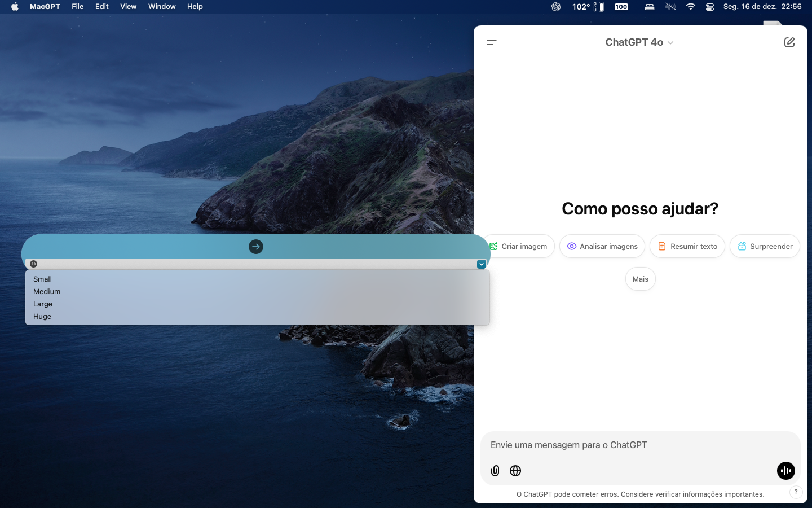The image size is (812, 508).
Task: Start a new chat with the compose icon
Action: (x=789, y=42)
